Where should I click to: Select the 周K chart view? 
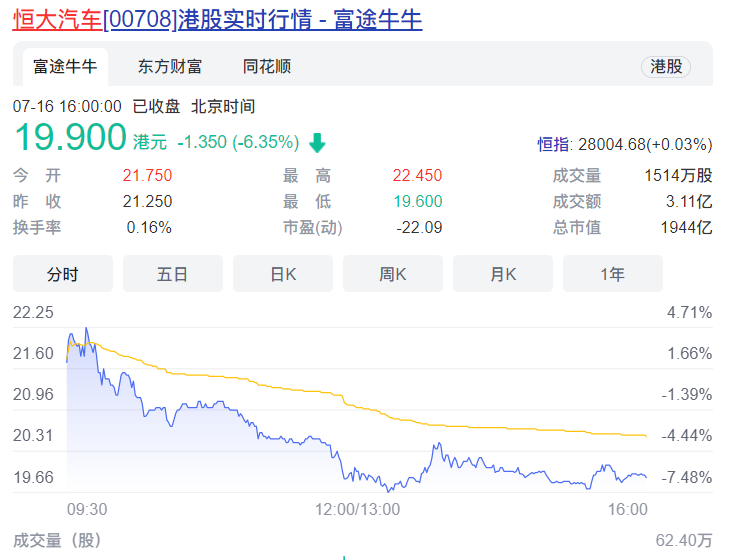[393, 274]
